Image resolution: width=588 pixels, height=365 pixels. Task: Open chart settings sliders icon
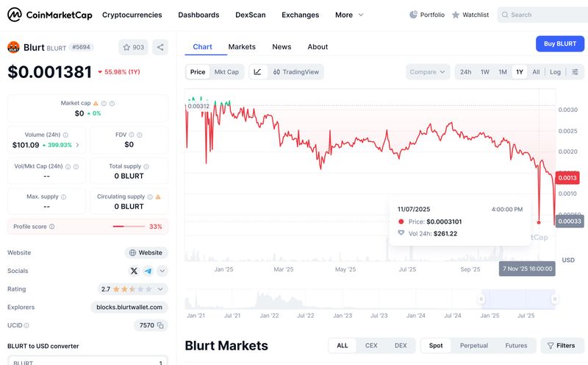576,72
